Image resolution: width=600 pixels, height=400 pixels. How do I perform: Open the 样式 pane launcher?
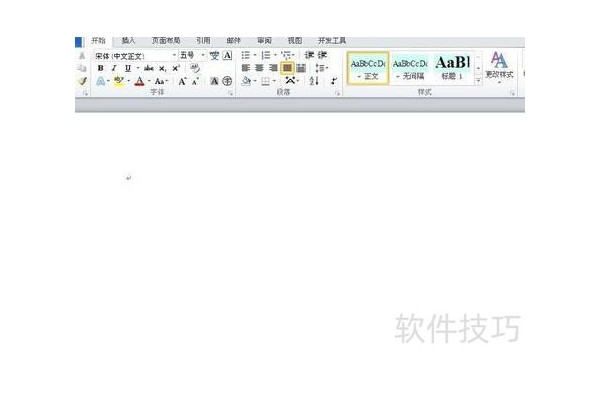pos(512,93)
